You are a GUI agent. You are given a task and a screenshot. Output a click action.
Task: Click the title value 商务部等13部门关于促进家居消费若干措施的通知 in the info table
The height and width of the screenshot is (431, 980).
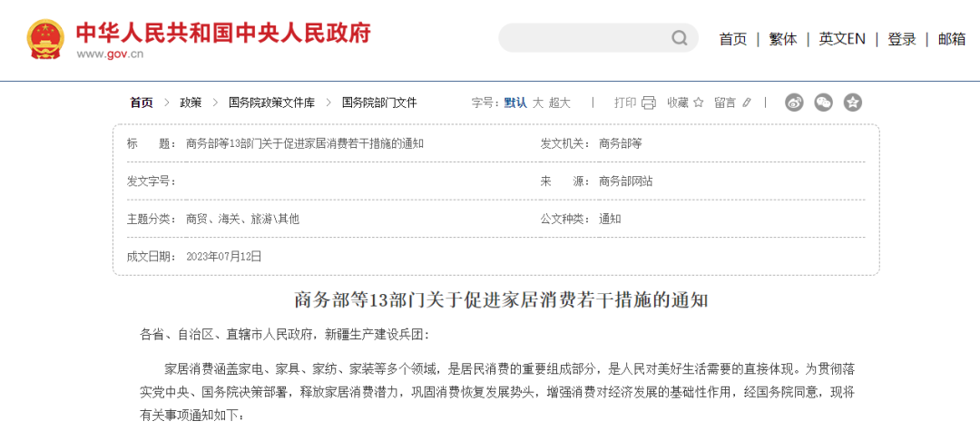click(305, 143)
